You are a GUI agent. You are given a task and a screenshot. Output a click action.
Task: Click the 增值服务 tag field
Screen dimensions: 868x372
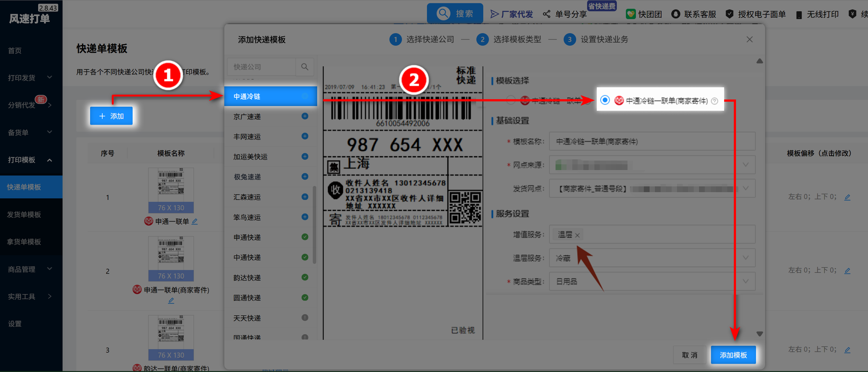[652, 235]
